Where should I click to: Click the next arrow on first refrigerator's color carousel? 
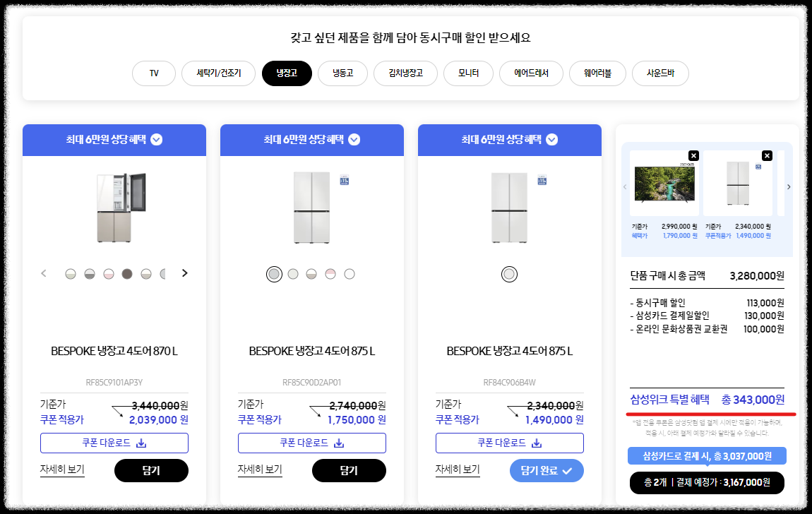click(185, 273)
